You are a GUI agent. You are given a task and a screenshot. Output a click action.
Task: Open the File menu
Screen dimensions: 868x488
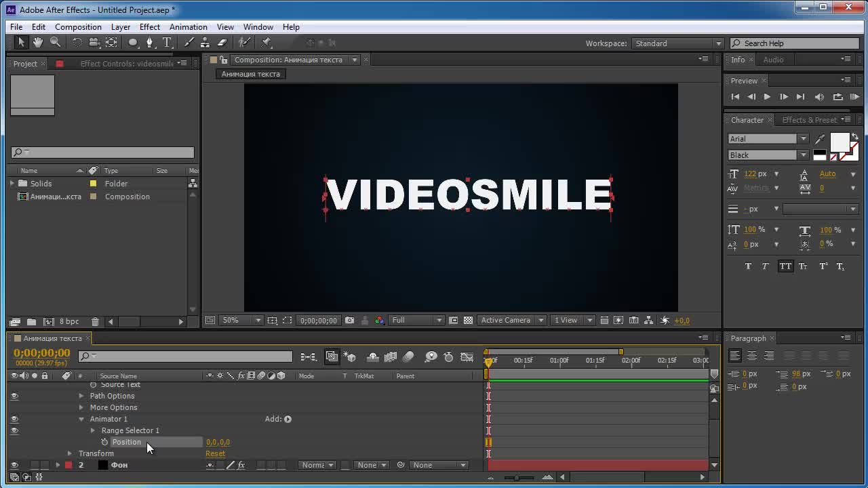[x=16, y=27]
